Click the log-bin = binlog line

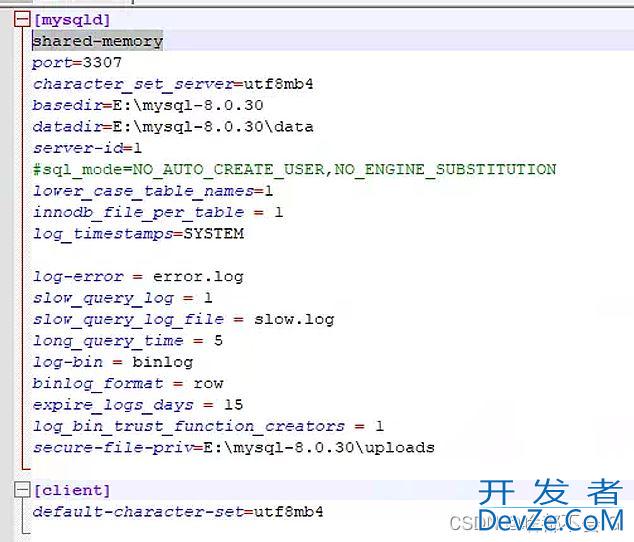pos(113,362)
